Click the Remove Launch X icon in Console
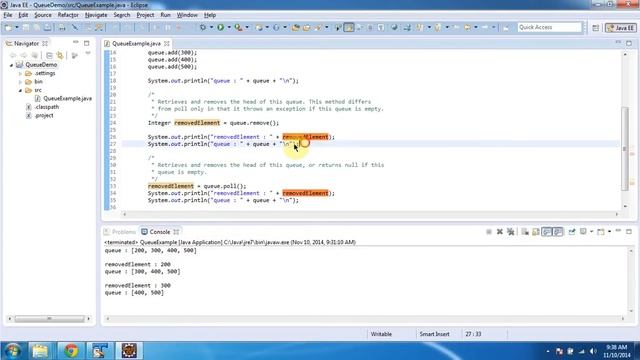This screenshot has height=360, width=640. point(500,232)
